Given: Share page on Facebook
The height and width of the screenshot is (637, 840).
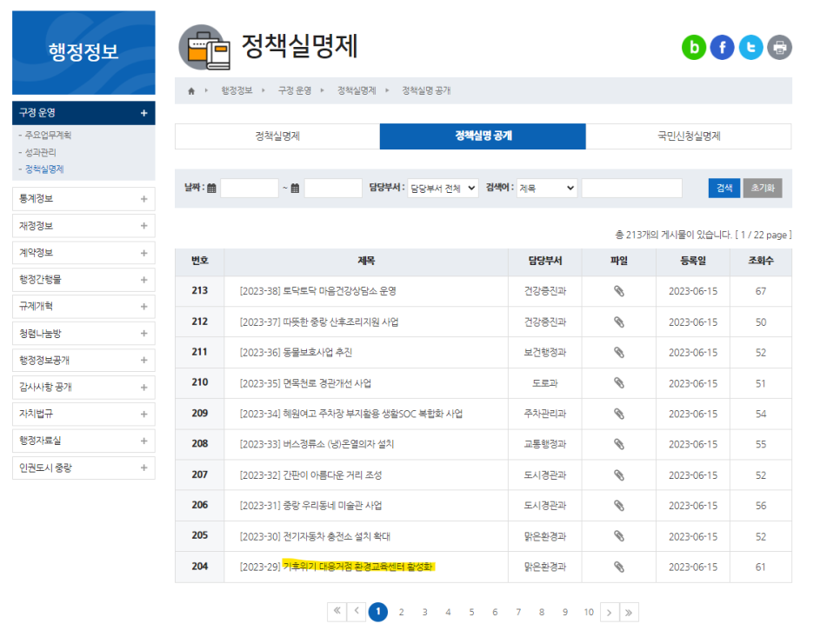Looking at the screenshot, I should [722, 48].
